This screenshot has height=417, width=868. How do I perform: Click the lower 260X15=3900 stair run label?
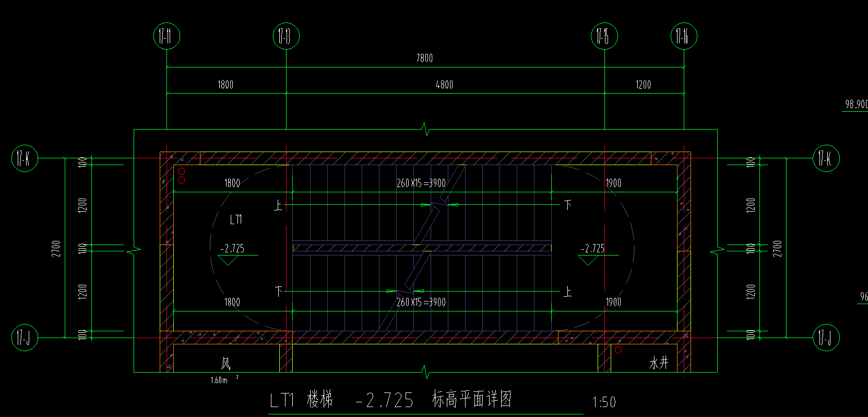click(421, 302)
